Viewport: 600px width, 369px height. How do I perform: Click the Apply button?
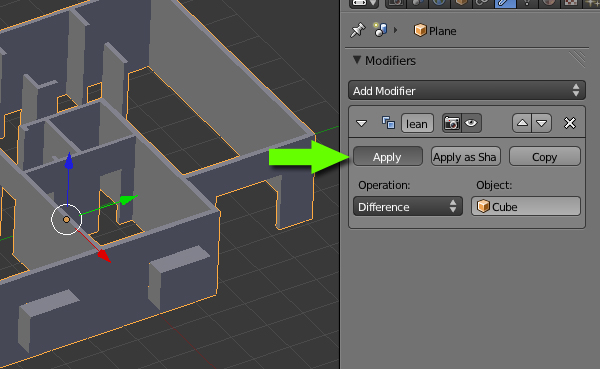[x=388, y=157]
